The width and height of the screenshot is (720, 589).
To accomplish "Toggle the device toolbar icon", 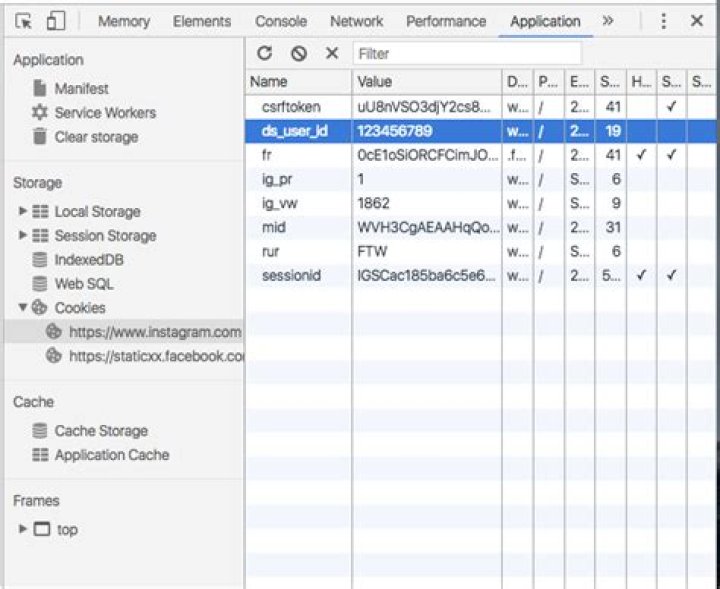I will 56,21.
